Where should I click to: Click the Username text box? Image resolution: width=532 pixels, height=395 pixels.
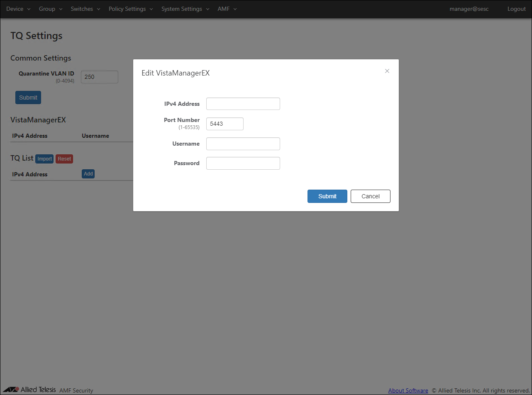[x=243, y=144]
